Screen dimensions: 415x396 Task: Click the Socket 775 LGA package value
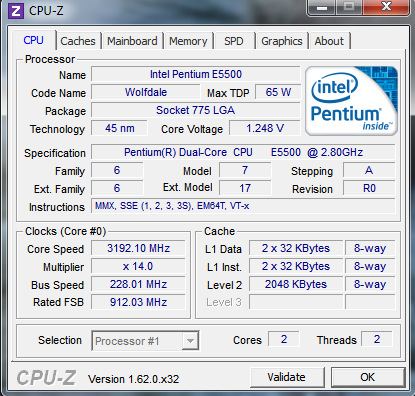[x=196, y=110]
